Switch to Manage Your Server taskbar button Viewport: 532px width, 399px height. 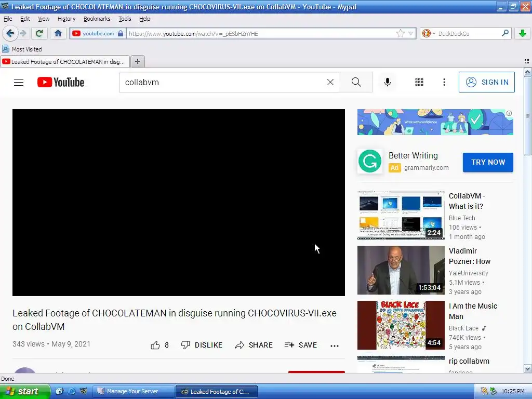(x=134, y=391)
